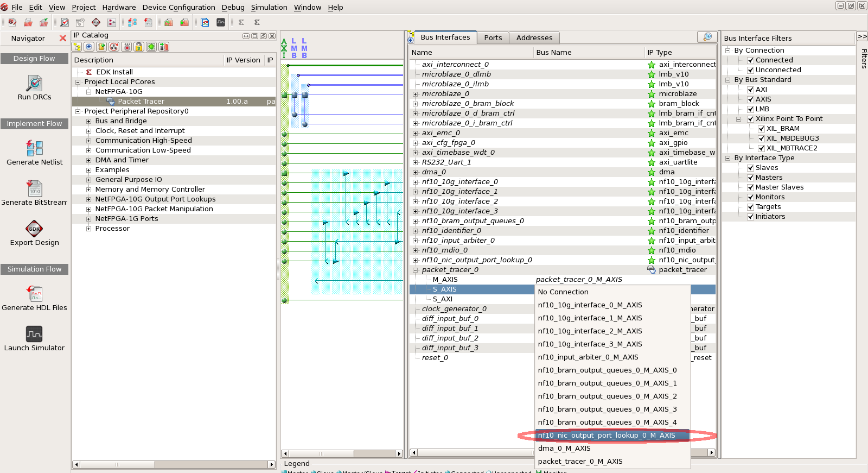Choose No Connection in the bus list
The height and width of the screenshot is (473, 868).
[563, 292]
